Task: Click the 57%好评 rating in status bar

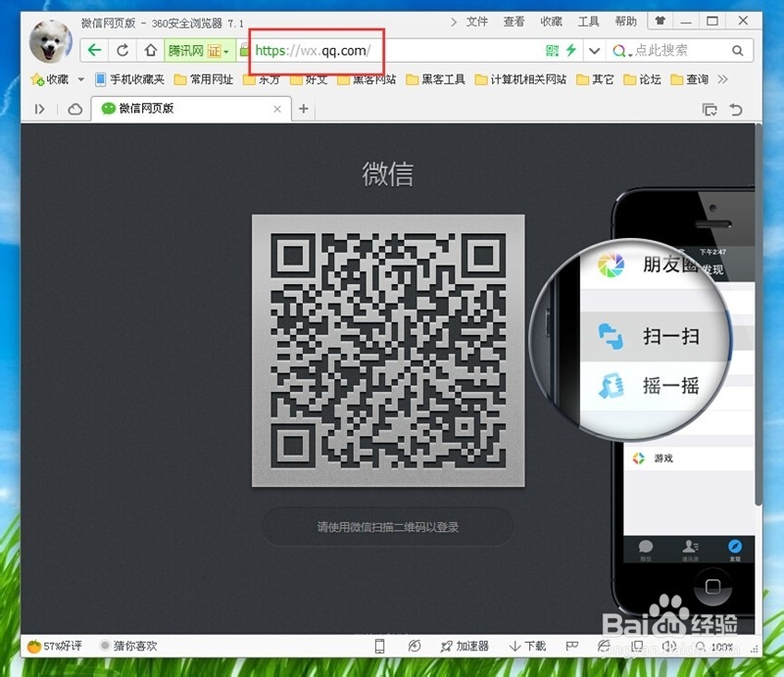Action: pos(55,646)
